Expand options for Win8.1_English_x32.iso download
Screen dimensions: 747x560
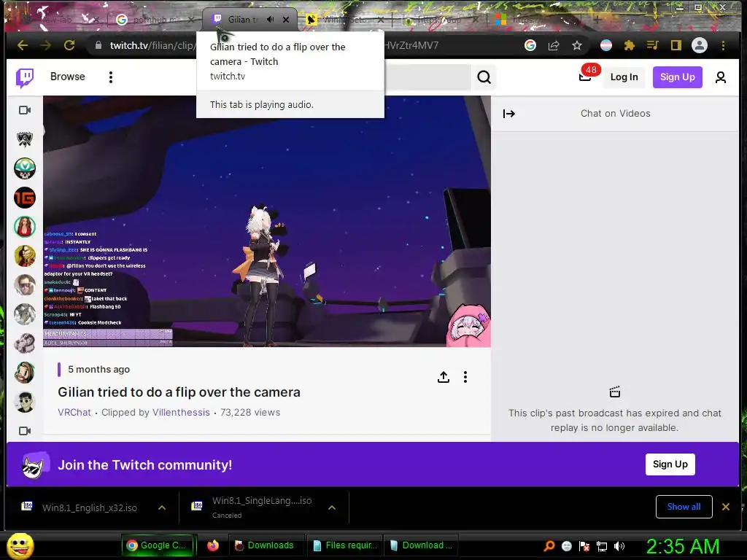click(162, 507)
